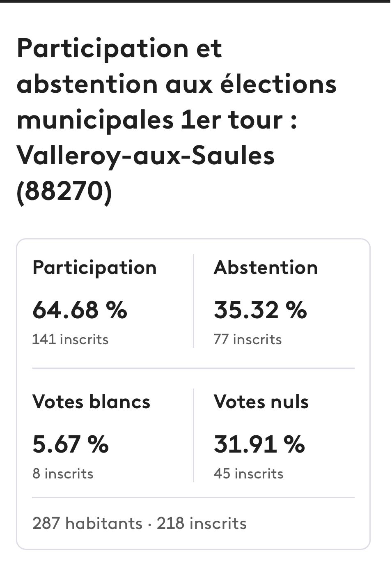Click "abstention aux élections" heading line
The width and height of the screenshot is (392, 561).
(x=177, y=85)
